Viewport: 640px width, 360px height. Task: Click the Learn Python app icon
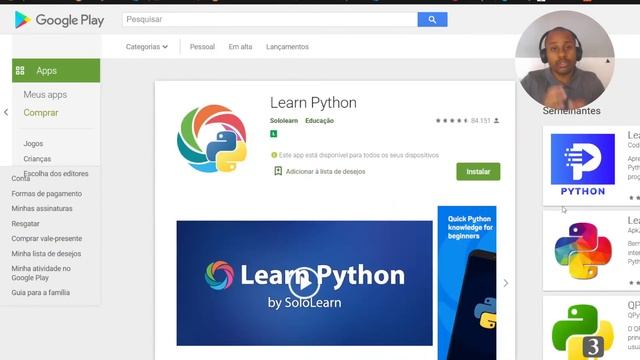pos(212,139)
